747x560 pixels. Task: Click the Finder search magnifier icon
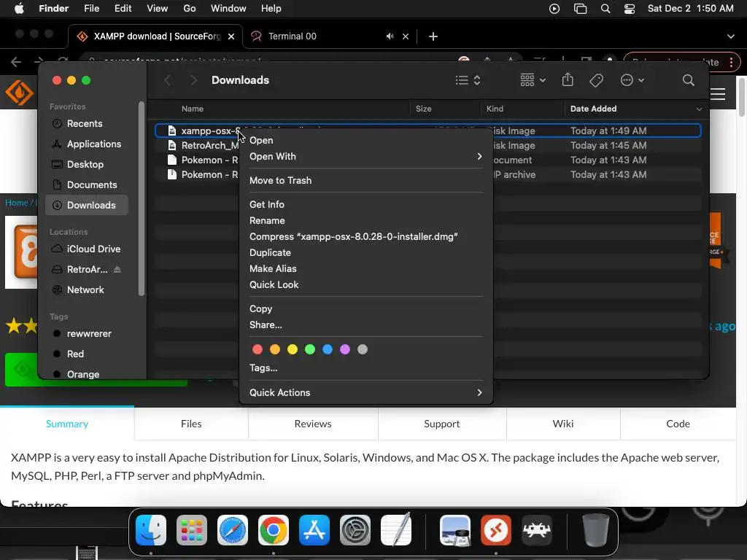(689, 80)
